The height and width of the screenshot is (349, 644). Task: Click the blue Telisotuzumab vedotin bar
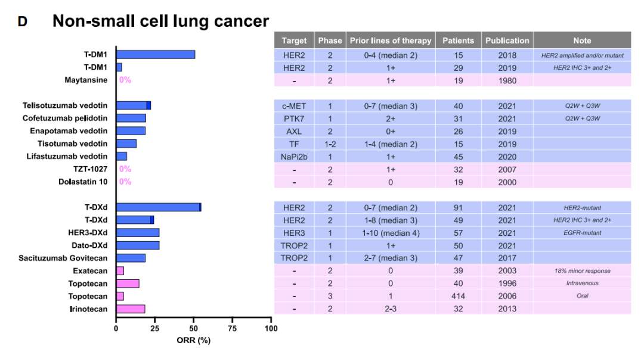133,105
